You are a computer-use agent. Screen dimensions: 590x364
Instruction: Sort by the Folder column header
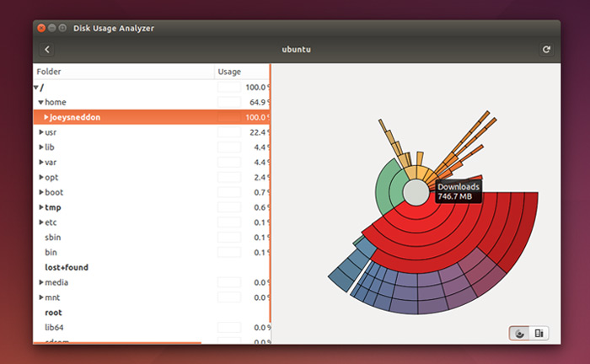pos(122,72)
